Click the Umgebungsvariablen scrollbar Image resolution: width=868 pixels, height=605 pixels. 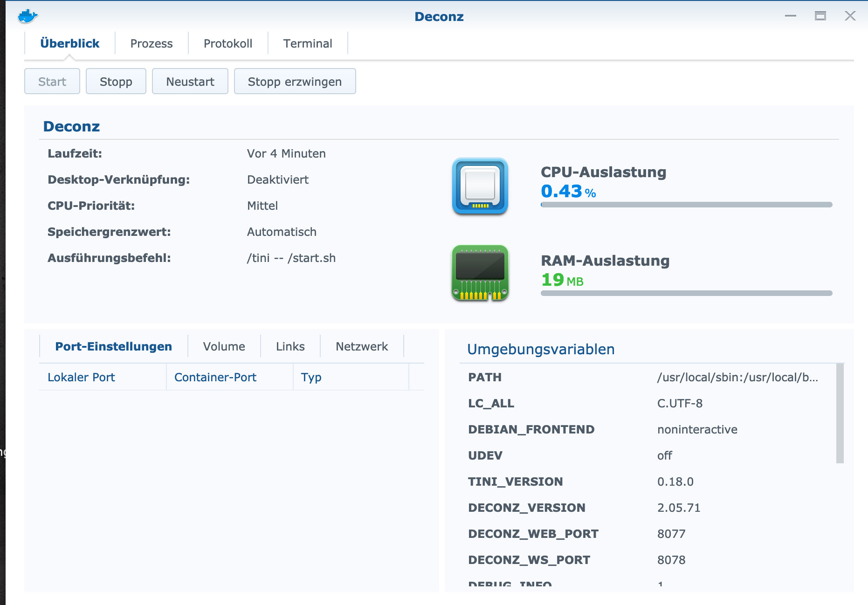click(840, 413)
